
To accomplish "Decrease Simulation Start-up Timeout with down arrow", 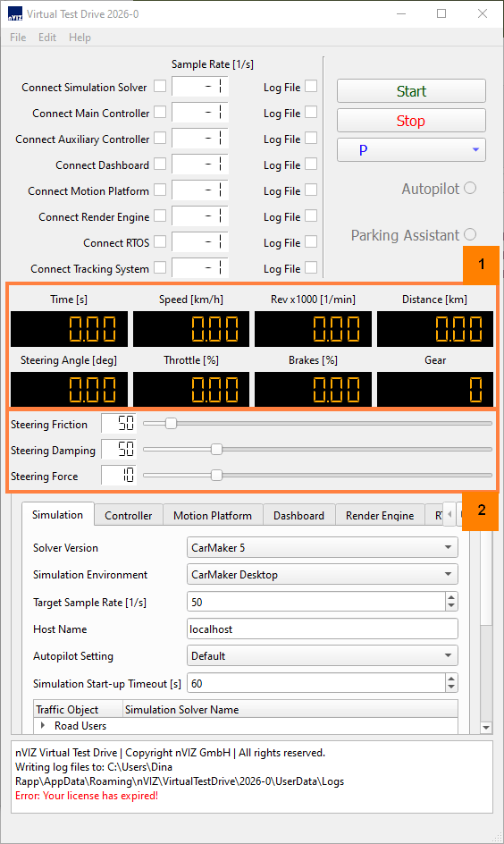I will point(451,688).
